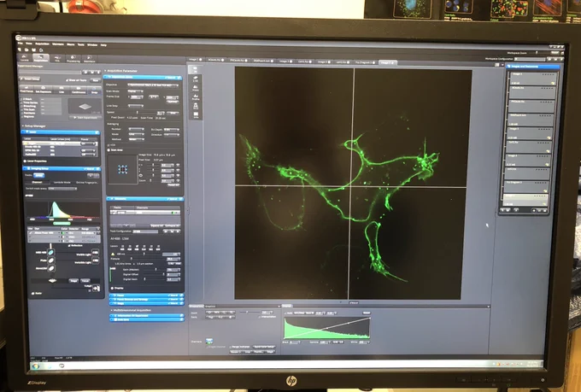Enable the Time Series checkbox
581x392 pixels.
(21, 102)
